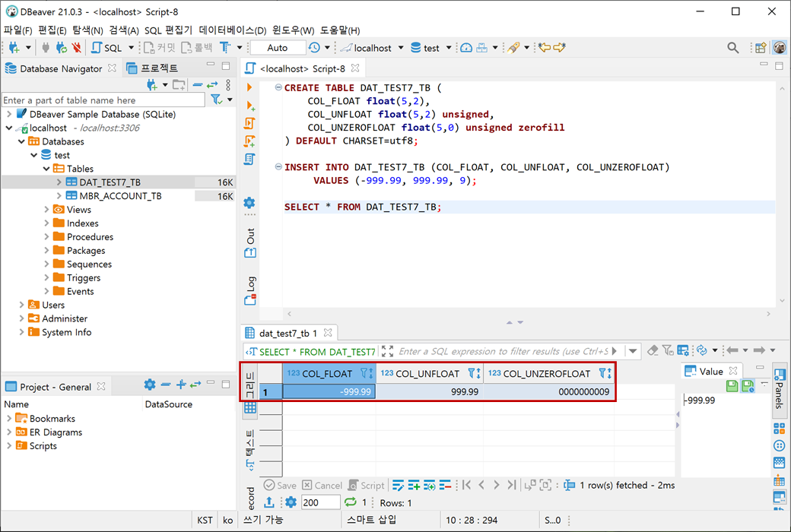Click the magnifier search icon in toolbar
Screen dimensions: 791x532
[733, 48]
